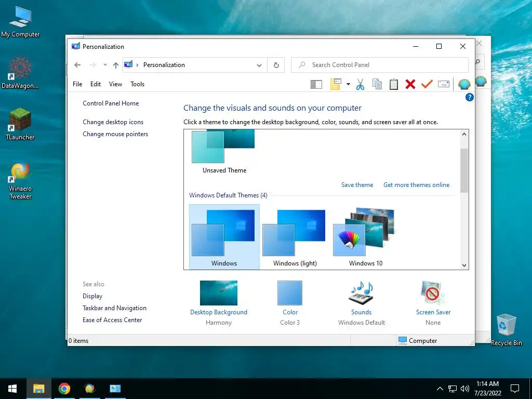Click the red X Delete icon
The height and width of the screenshot is (399, 532).
(410, 84)
